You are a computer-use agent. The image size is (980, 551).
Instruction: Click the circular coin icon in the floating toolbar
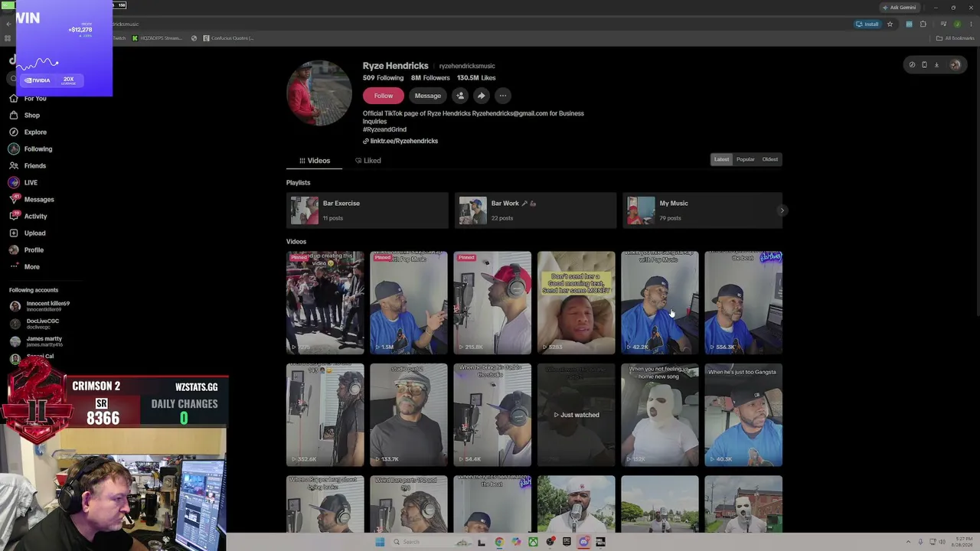912,65
